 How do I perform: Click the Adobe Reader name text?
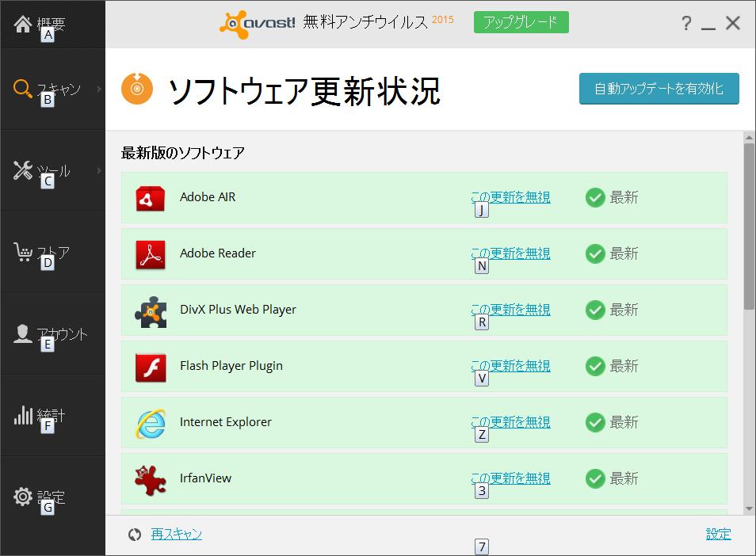tap(218, 253)
